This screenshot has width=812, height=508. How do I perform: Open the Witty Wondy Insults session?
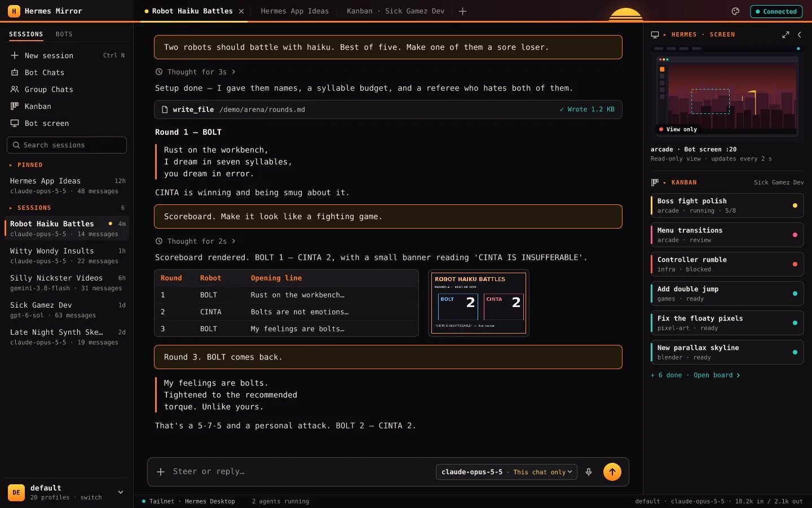[x=67, y=256]
